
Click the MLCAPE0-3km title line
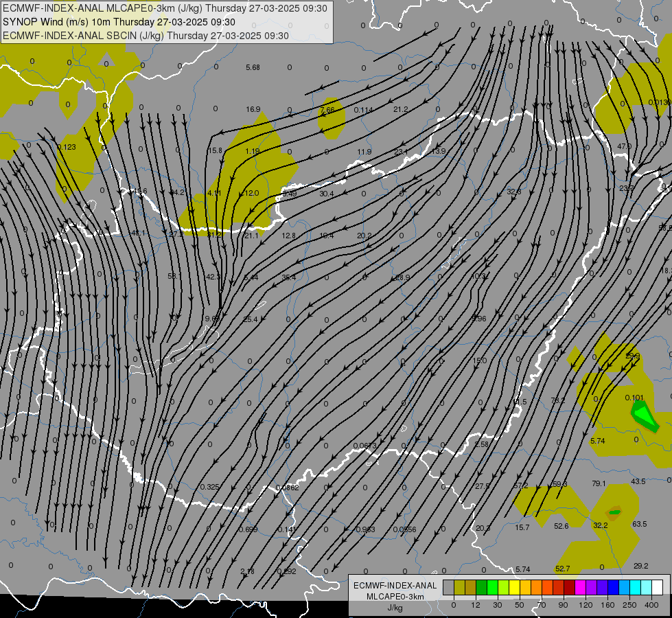(x=165, y=8)
